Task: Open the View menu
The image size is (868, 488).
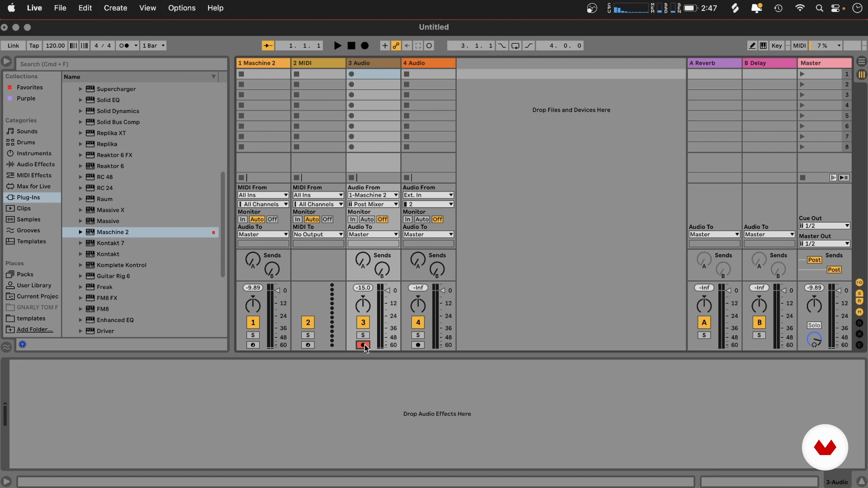Action: pos(148,8)
